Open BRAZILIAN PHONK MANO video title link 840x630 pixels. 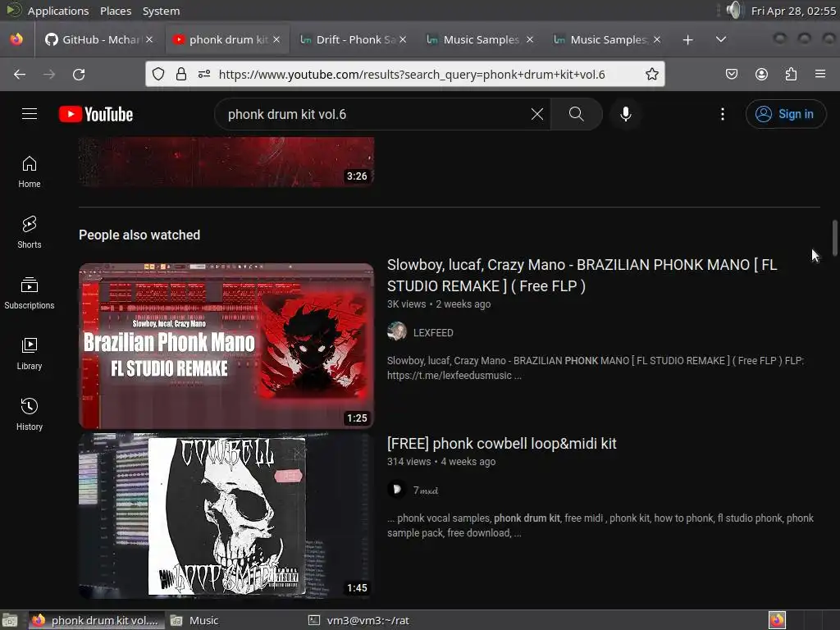pyautogui.click(x=582, y=276)
